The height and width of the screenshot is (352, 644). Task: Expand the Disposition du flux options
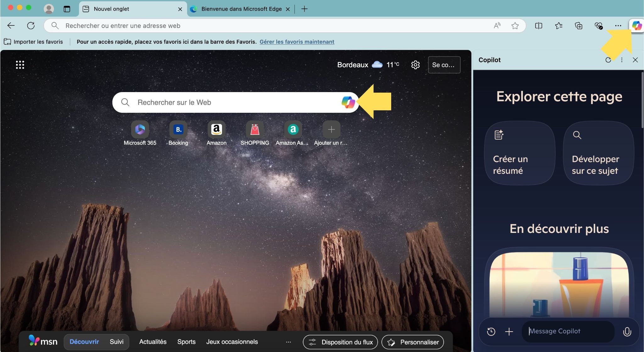pos(340,342)
